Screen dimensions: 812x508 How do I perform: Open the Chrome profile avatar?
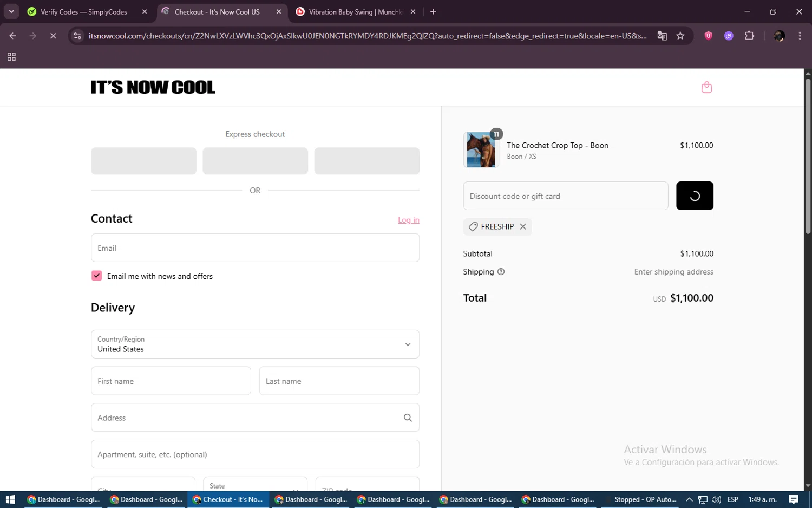779,36
